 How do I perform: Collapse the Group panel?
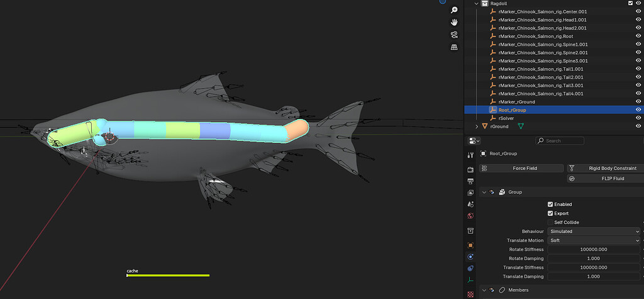(483, 192)
